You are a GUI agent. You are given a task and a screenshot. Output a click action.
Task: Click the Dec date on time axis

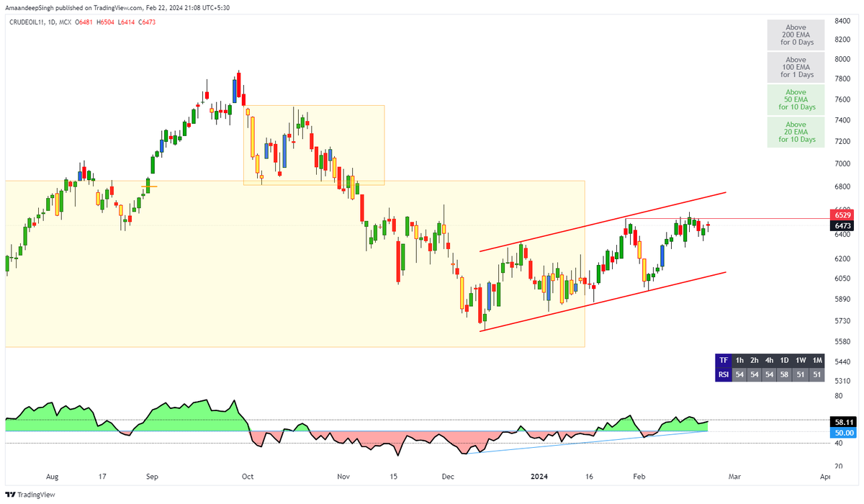[x=448, y=477]
